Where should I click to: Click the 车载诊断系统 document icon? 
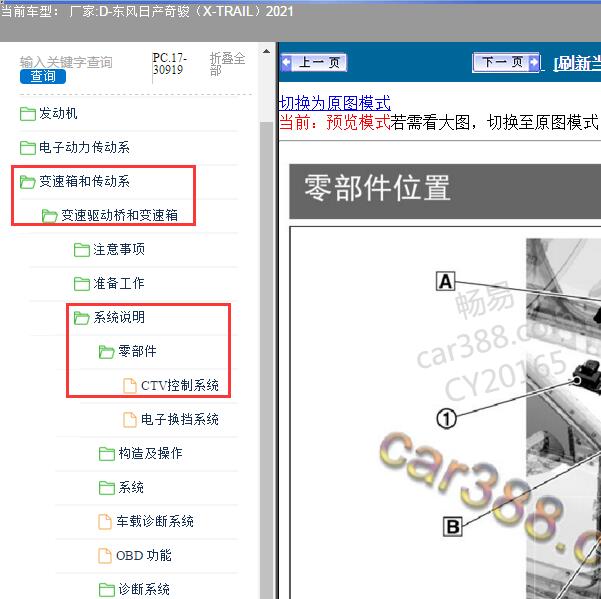pos(105,522)
